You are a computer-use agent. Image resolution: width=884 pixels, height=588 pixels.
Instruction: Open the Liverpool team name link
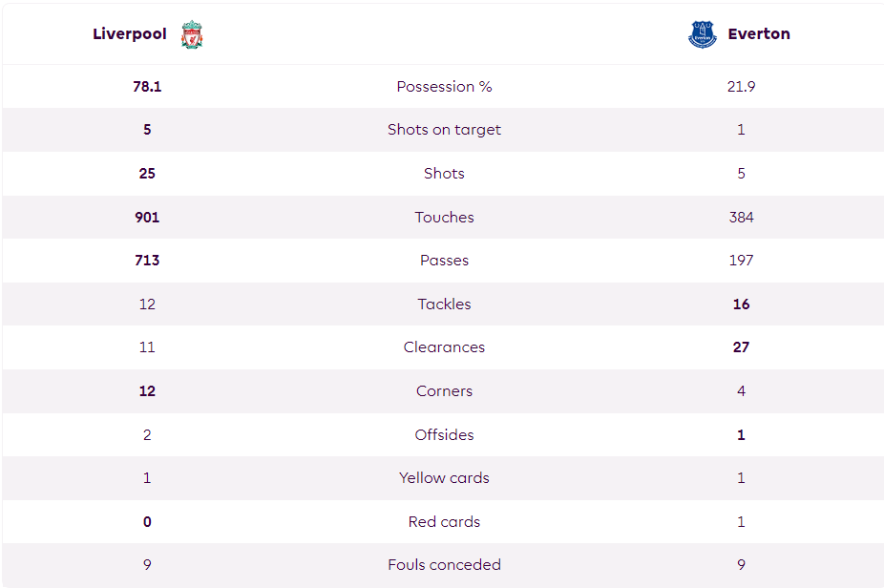[130, 33]
